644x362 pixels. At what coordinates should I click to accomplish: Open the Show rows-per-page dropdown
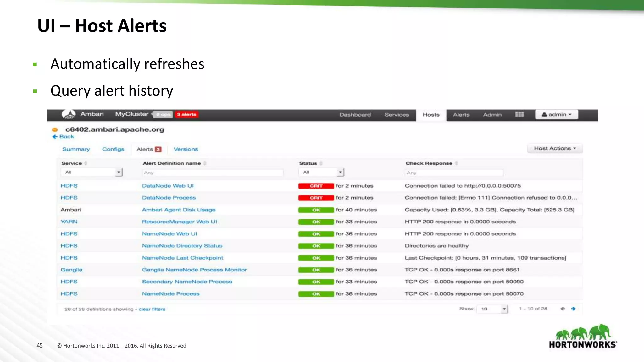(x=492, y=309)
